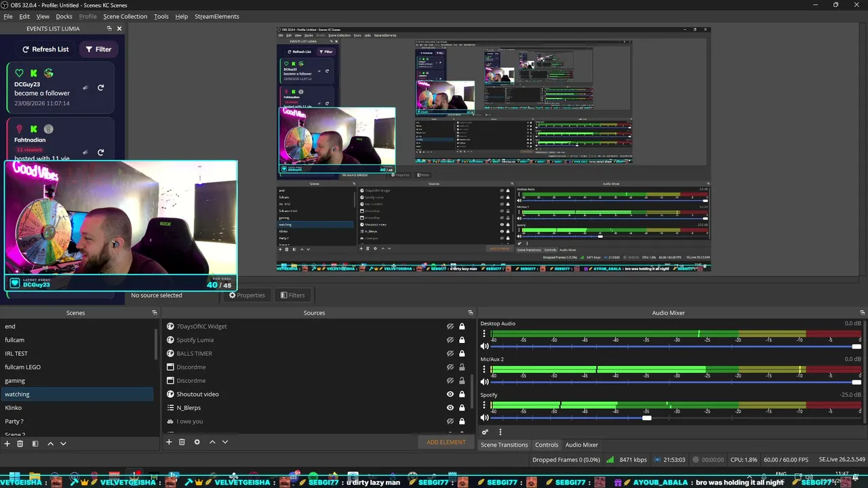Adjust the Spotify volume slider handle
Screen dimensions: 868x488
647,418
